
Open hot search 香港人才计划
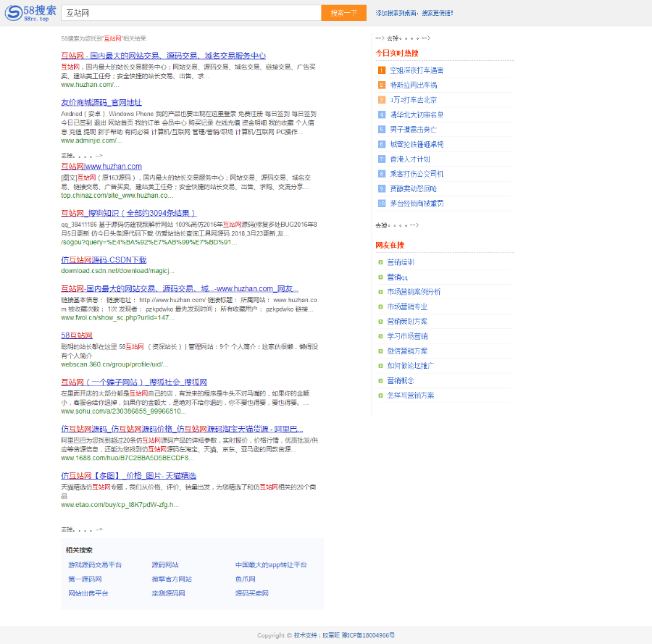(x=410, y=159)
